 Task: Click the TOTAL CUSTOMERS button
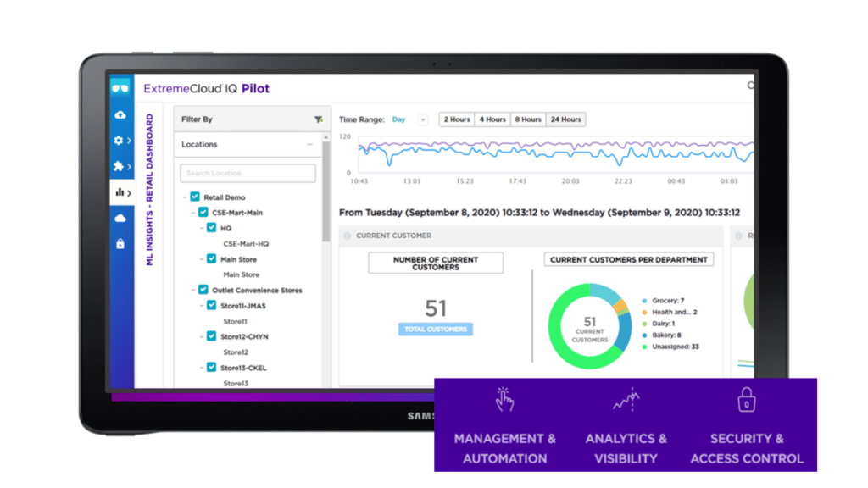436,330
